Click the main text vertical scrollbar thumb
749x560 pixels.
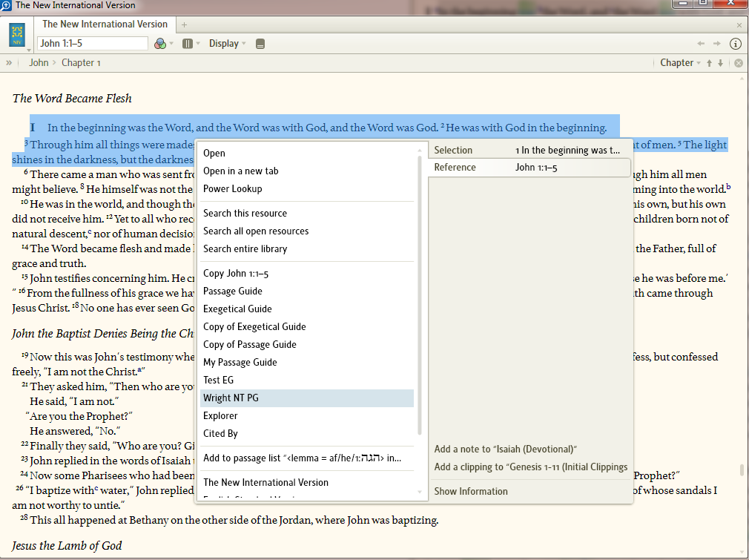pos(742,470)
